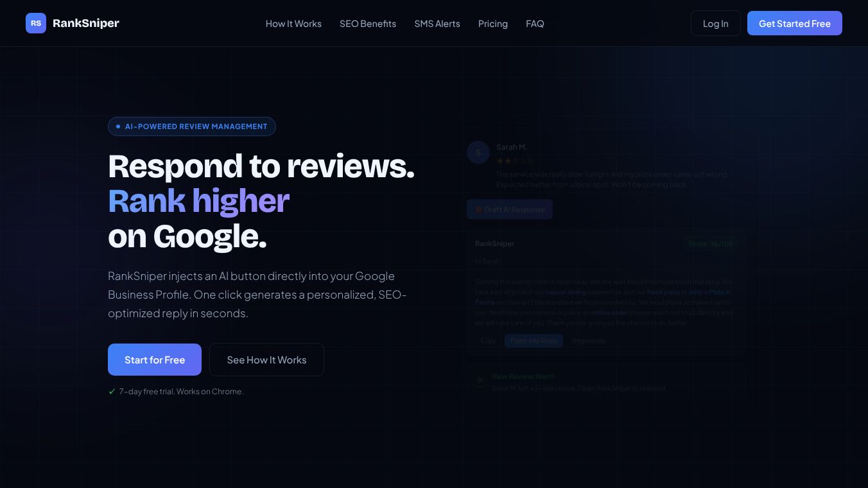This screenshot has width=868, height=488.
Task: Click the 'New Review Alert!' text
Action: point(523,376)
